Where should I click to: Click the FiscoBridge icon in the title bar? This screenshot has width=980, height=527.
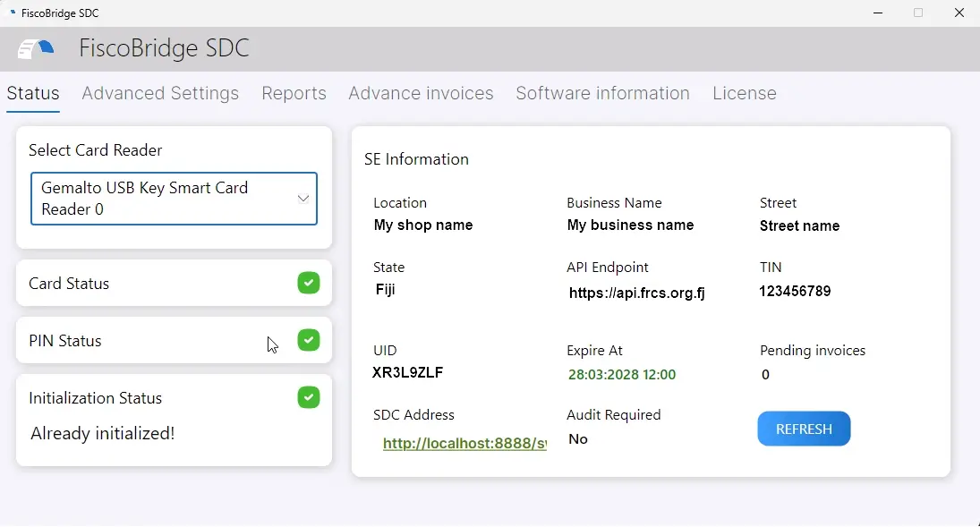(x=11, y=13)
